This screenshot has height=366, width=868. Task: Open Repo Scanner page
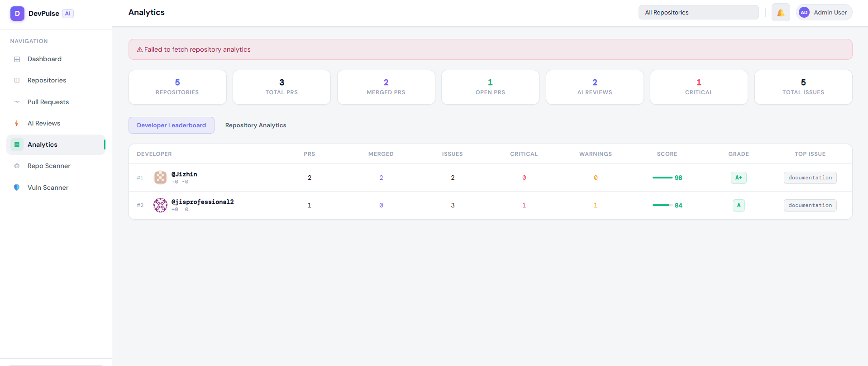(x=56, y=166)
